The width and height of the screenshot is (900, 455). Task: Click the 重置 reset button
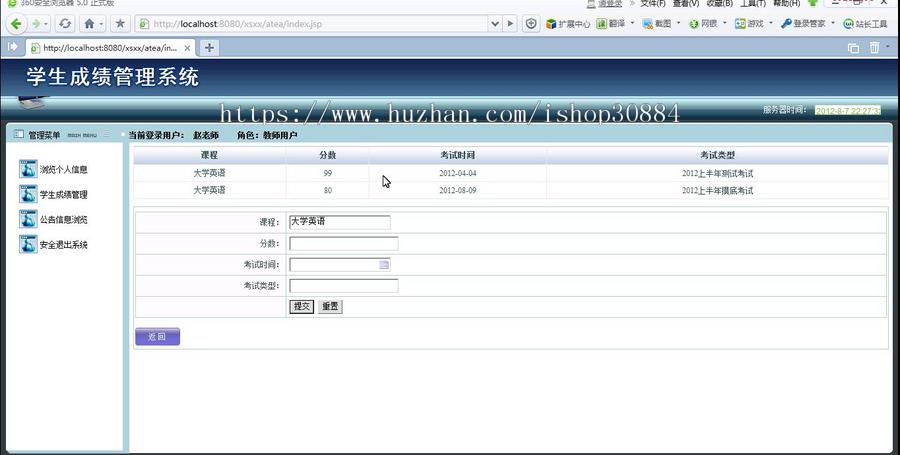[x=330, y=306]
